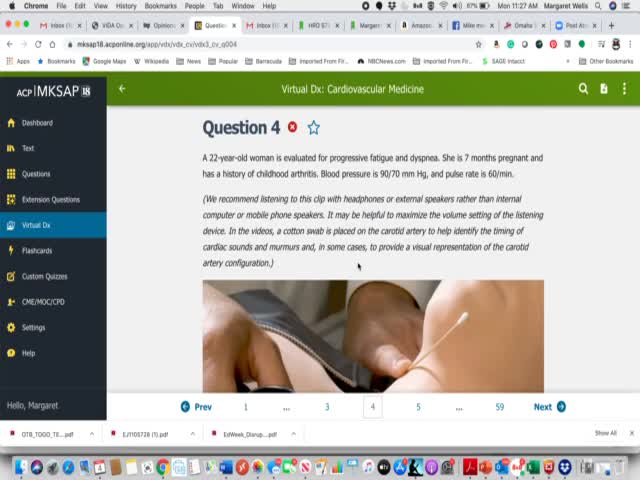Select Extension Questions in sidebar
The width and height of the screenshot is (640, 480).
click(x=50, y=199)
